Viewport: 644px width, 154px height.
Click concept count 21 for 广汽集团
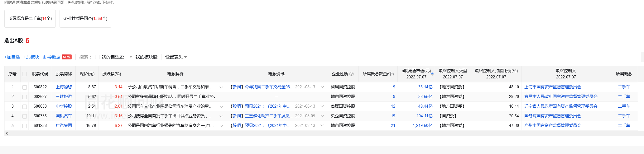click(x=393, y=126)
